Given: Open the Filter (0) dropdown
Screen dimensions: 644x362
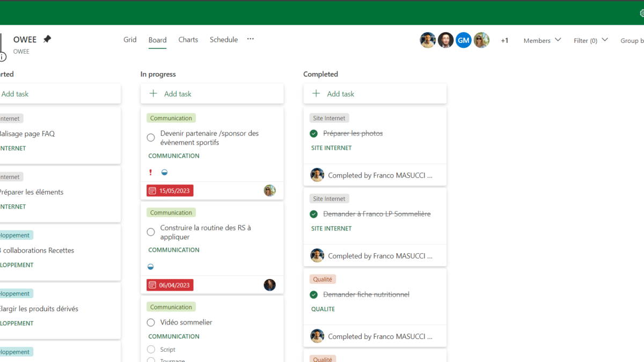Looking at the screenshot, I should [x=590, y=40].
